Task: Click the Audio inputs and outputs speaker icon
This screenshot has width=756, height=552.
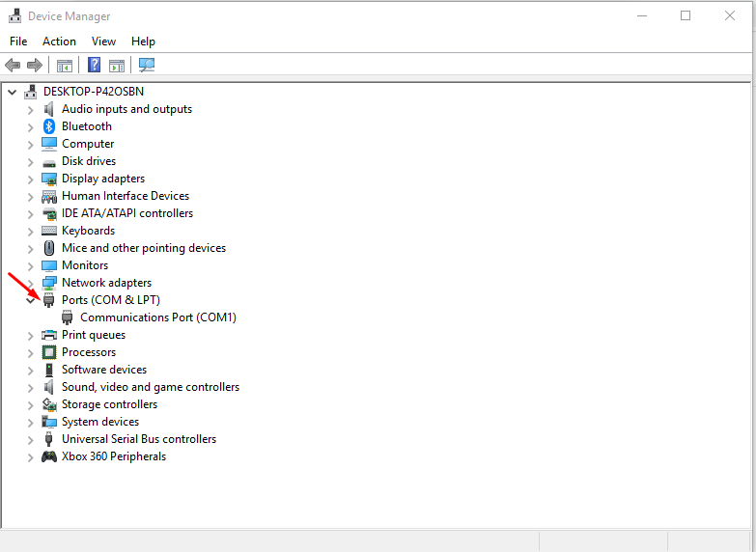Action: click(x=48, y=109)
